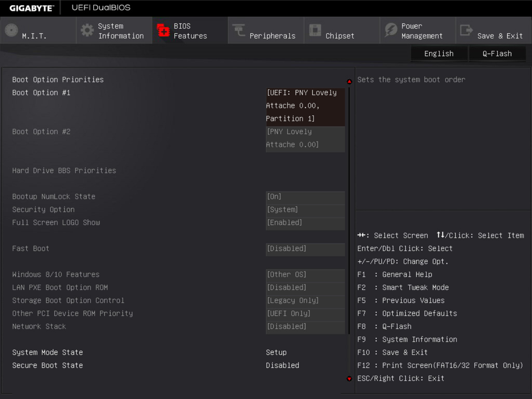Open the Chipset tab
The width and height of the screenshot is (532, 399).
342,30
